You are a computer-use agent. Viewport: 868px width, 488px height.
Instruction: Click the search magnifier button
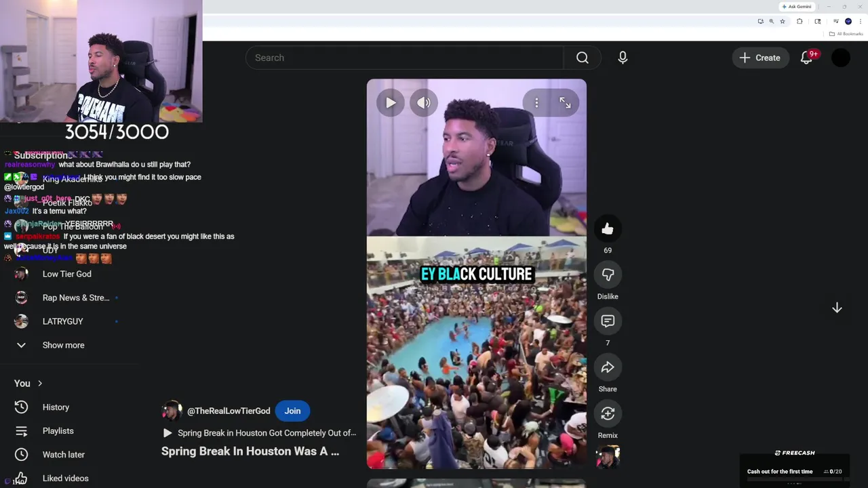(x=582, y=58)
